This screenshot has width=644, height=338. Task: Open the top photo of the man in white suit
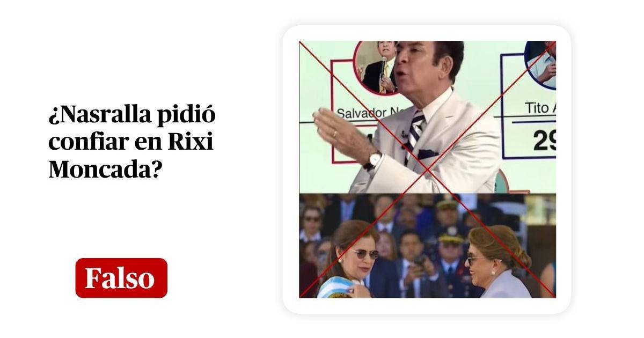point(427,117)
